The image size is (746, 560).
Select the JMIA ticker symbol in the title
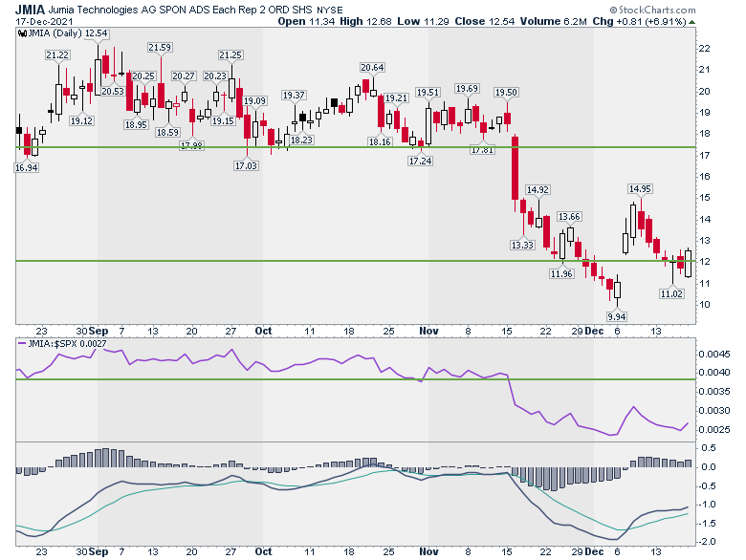31,9
